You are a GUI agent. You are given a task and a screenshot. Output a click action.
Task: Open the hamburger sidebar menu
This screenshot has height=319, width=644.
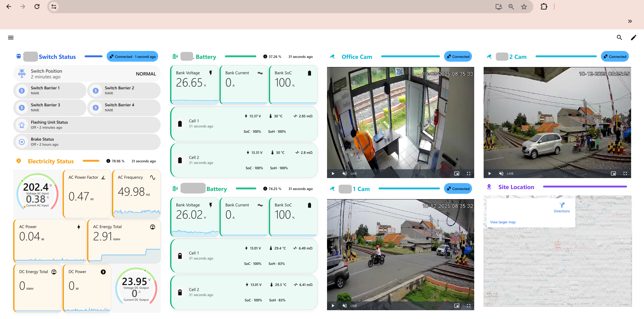pyautogui.click(x=11, y=38)
